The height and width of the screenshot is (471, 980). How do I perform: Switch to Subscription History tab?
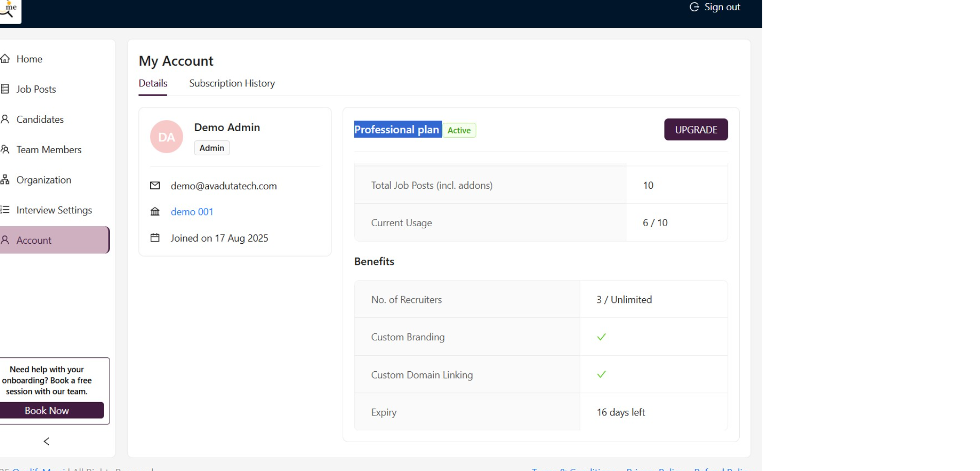coord(232,83)
